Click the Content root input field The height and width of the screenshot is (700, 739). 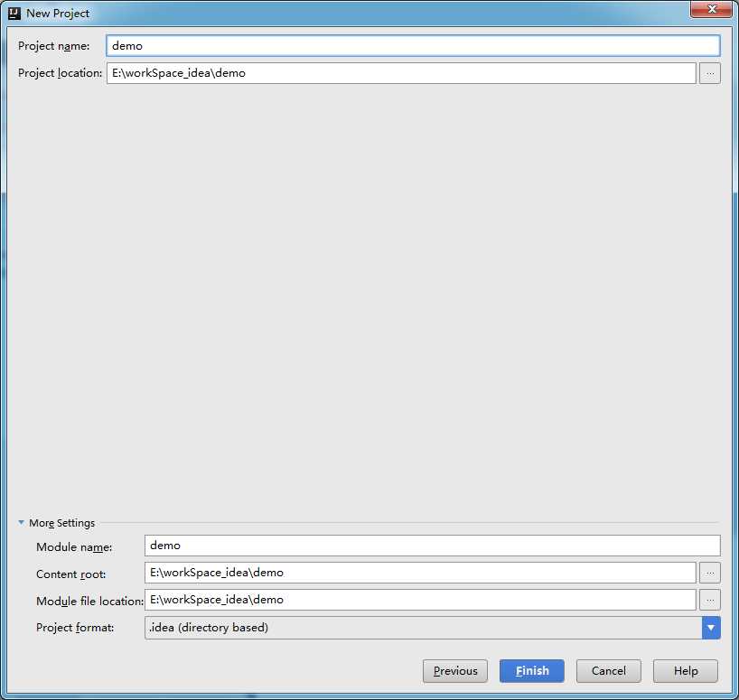pos(420,573)
